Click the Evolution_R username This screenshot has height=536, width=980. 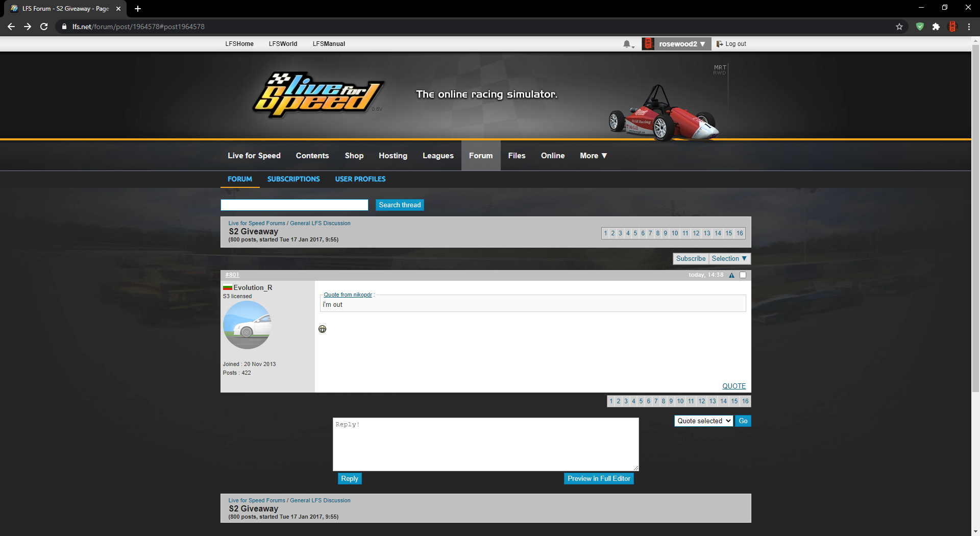tap(253, 288)
